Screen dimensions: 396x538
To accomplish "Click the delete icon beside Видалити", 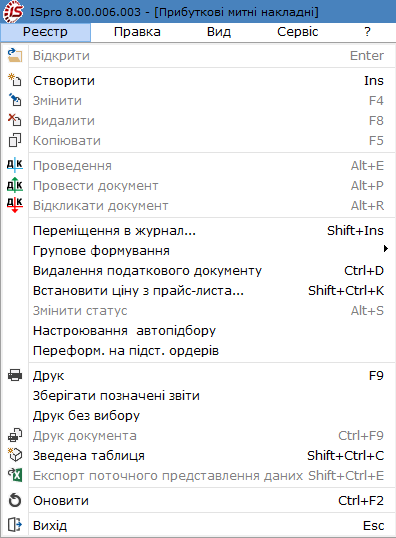I will [x=15, y=120].
